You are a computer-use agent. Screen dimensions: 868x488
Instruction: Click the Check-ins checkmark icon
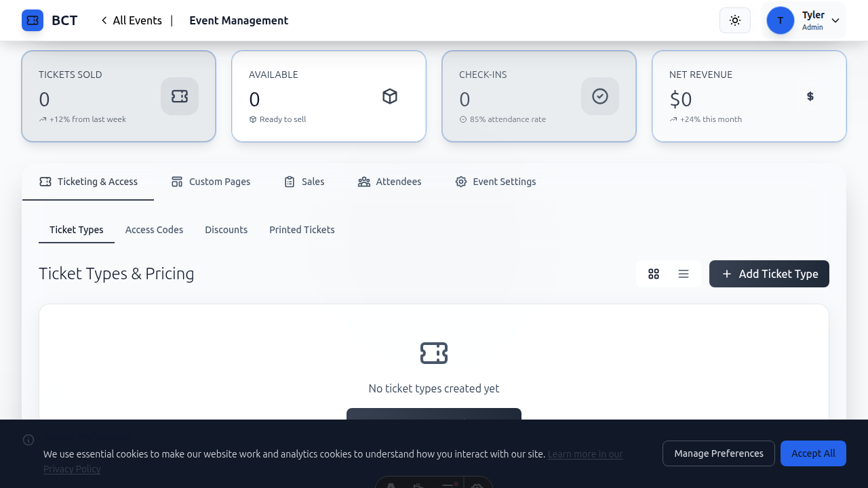[x=600, y=96]
